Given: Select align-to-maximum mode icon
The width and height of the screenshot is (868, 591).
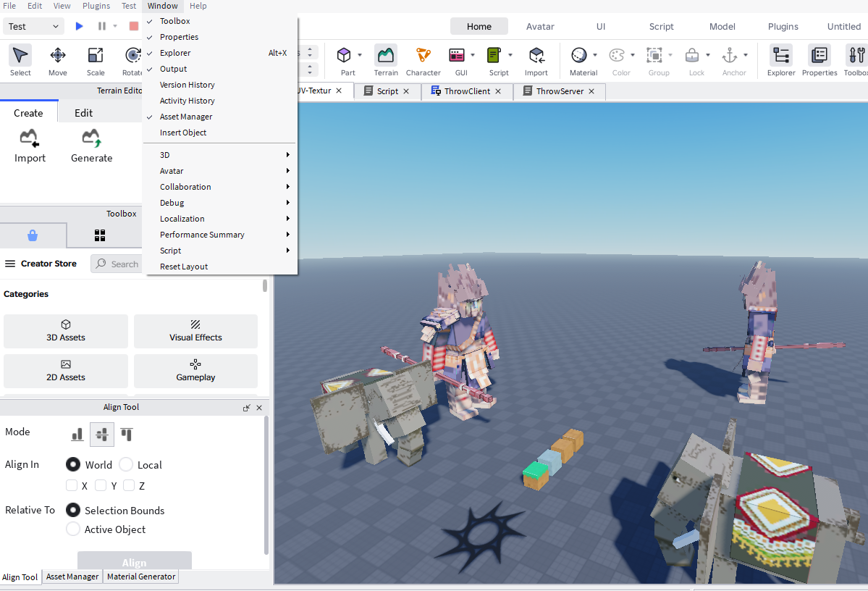Looking at the screenshot, I should (127, 435).
